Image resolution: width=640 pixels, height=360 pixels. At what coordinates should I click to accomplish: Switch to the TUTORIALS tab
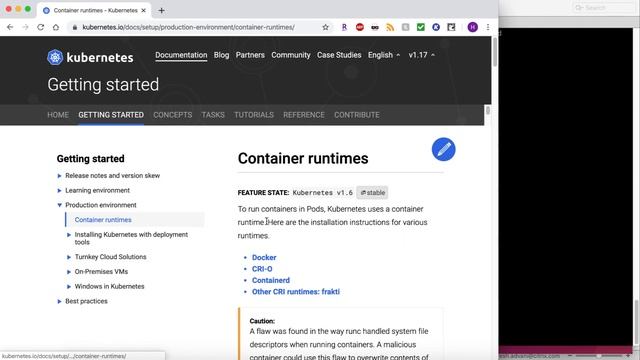254,115
